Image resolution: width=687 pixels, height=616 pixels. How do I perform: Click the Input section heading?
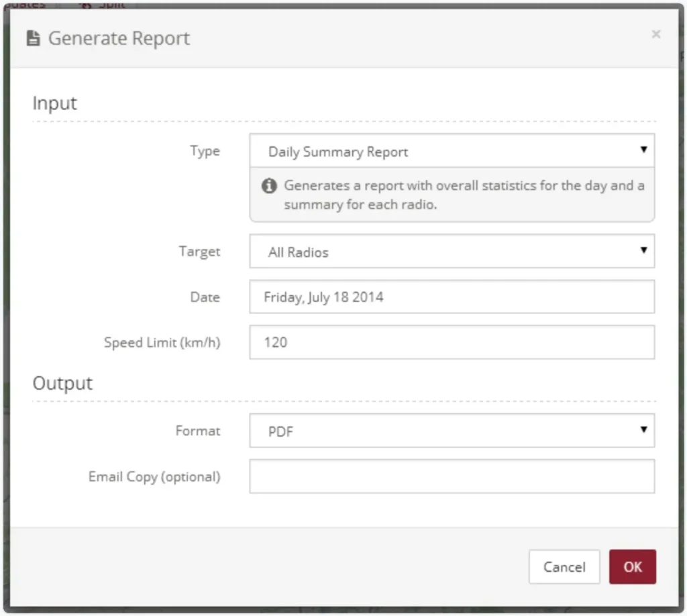[x=55, y=103]
